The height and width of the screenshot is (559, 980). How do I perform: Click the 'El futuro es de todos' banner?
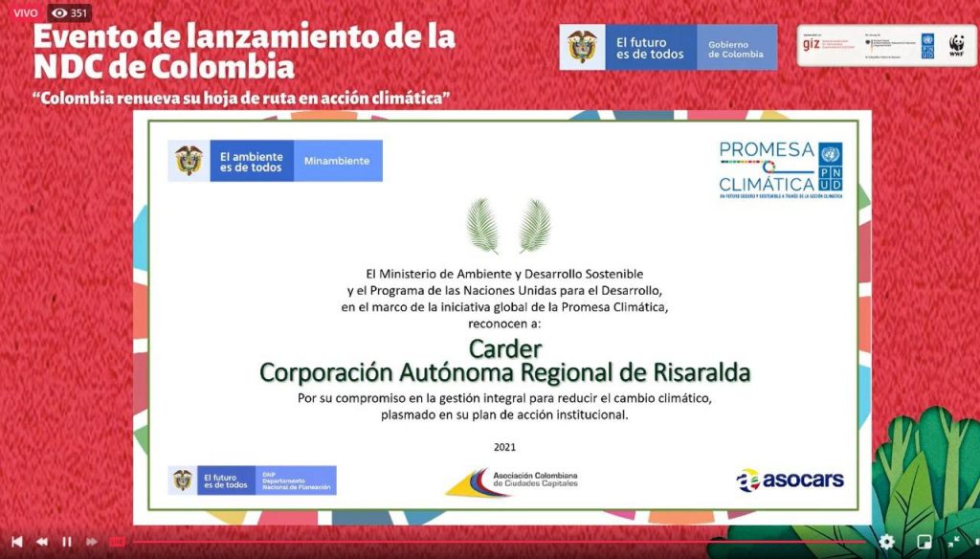pyautogui.click(x=651, y=48)
